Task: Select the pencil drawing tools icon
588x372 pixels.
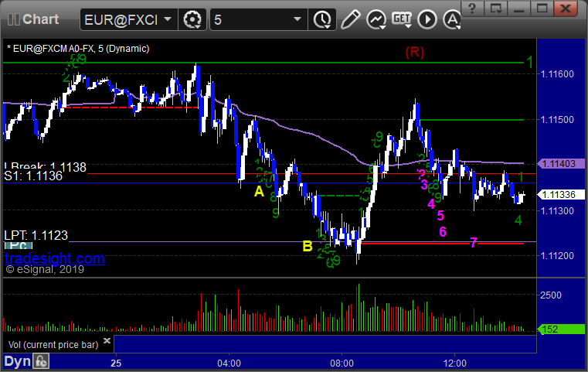Action: (x=350, y=19)
